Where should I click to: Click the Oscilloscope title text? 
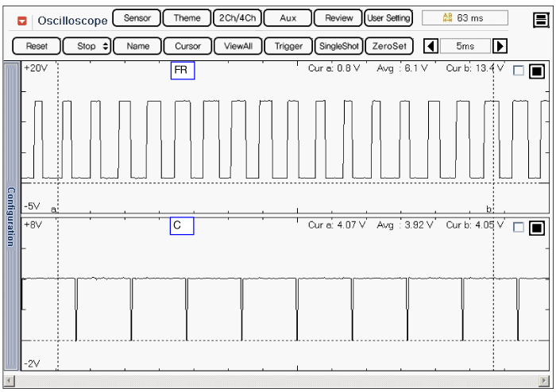pyautogui.click(x=72, y=21)
